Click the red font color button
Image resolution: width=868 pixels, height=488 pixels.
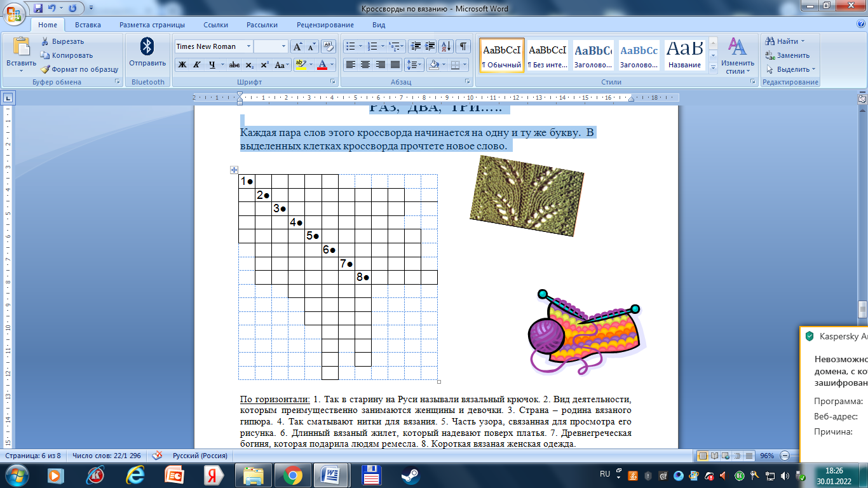click(322, 65)
